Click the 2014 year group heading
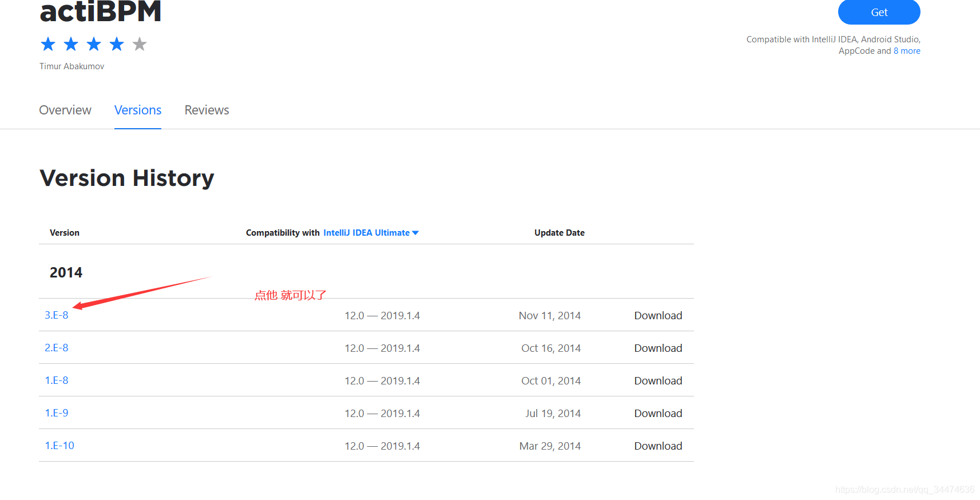Viewport: 980px width, 500px height. [66, 272]
